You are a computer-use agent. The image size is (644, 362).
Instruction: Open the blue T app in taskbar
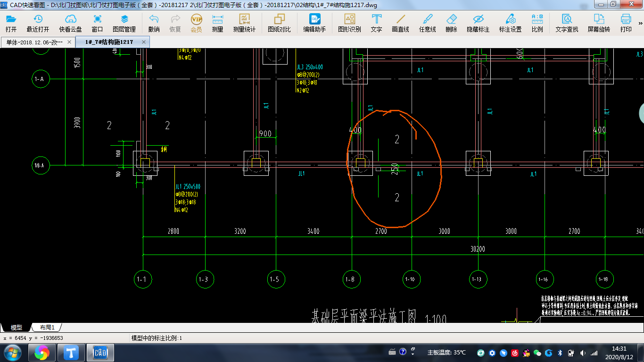71,352
